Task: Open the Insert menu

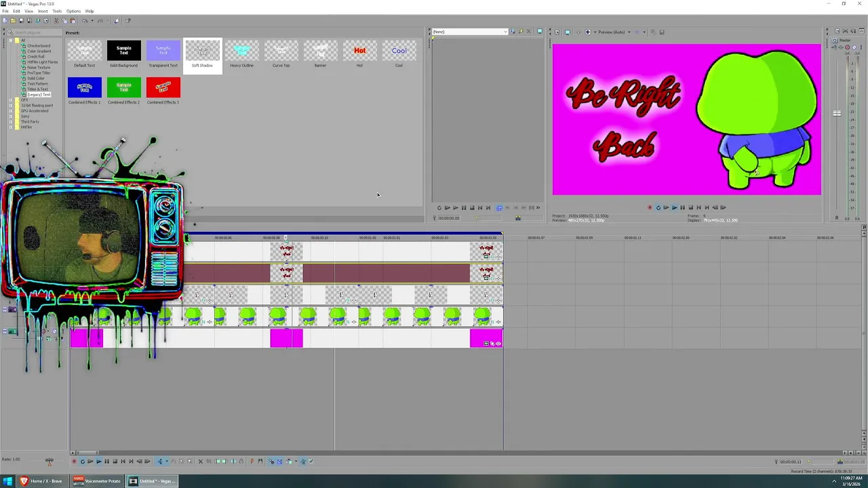Action: pyautogui.click(x=43, y=11)
